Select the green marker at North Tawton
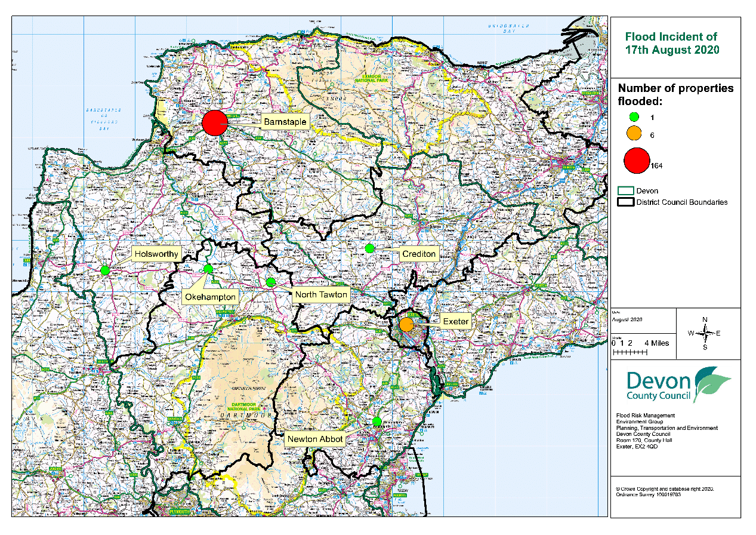This screenshot has width=756, height=535. click(x=271, y=282)
